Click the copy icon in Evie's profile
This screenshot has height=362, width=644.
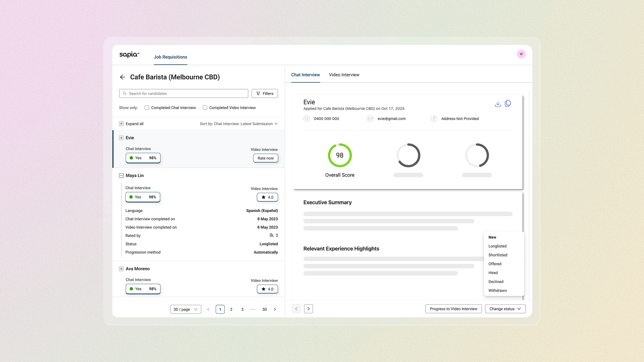pyautogui.click(x=508, y=104)
